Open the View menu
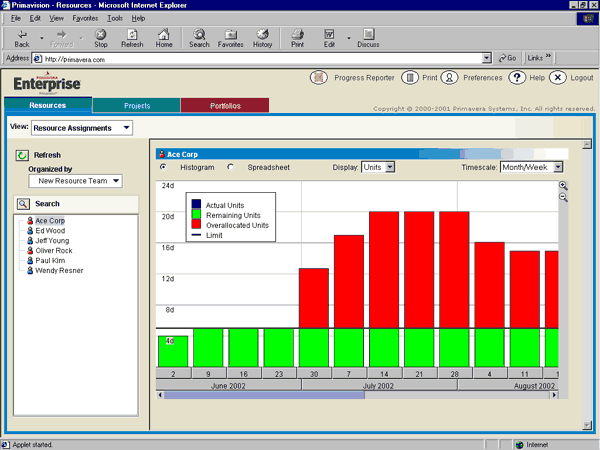The width and height of the screenshot is (600, 450). click(x=56, y=18)
